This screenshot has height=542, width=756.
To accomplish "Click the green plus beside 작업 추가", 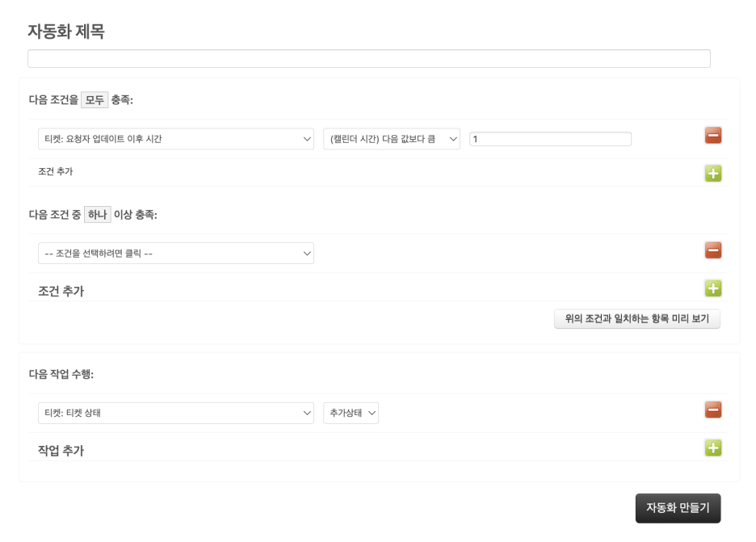I will click(713, 448).
